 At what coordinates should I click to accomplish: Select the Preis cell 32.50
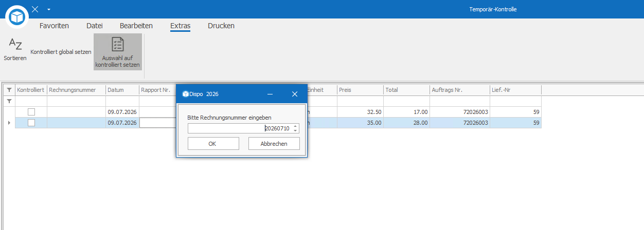click(360, 111)
